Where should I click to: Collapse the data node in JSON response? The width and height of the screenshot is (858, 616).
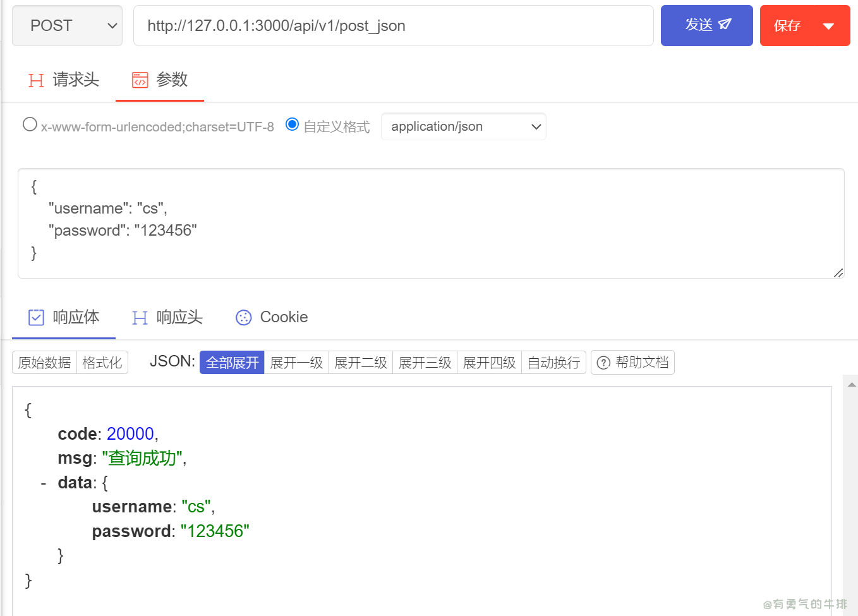click(x=43, y=483)
